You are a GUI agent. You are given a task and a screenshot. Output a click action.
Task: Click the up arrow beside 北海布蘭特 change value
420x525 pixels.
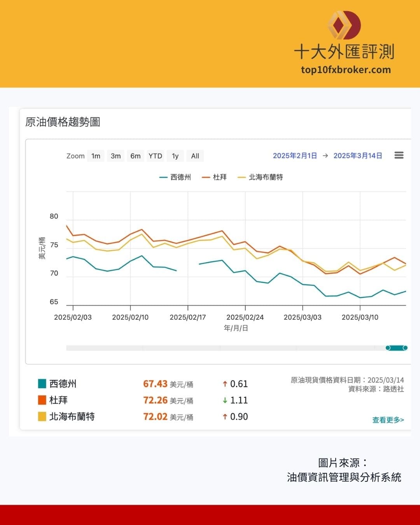click(x=225, y=416)
